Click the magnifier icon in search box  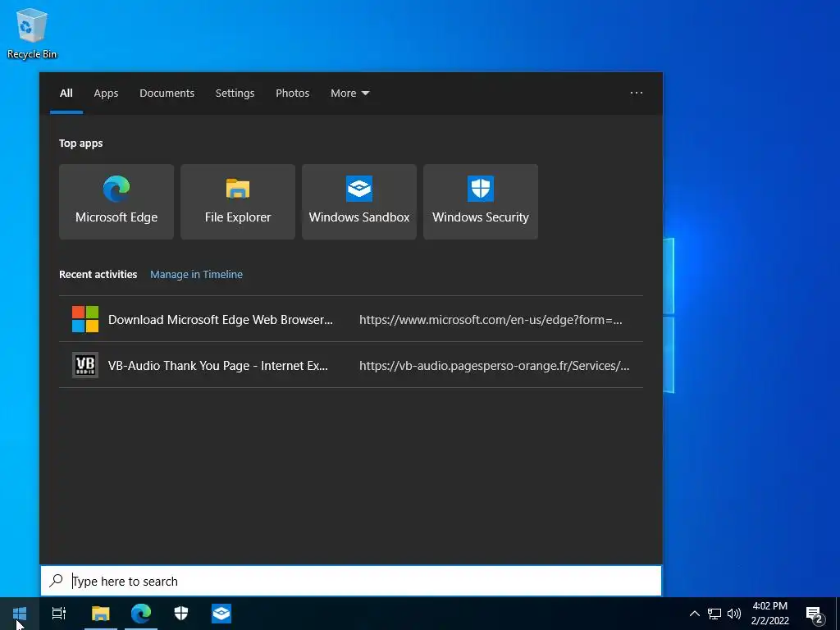pos(57,580)
